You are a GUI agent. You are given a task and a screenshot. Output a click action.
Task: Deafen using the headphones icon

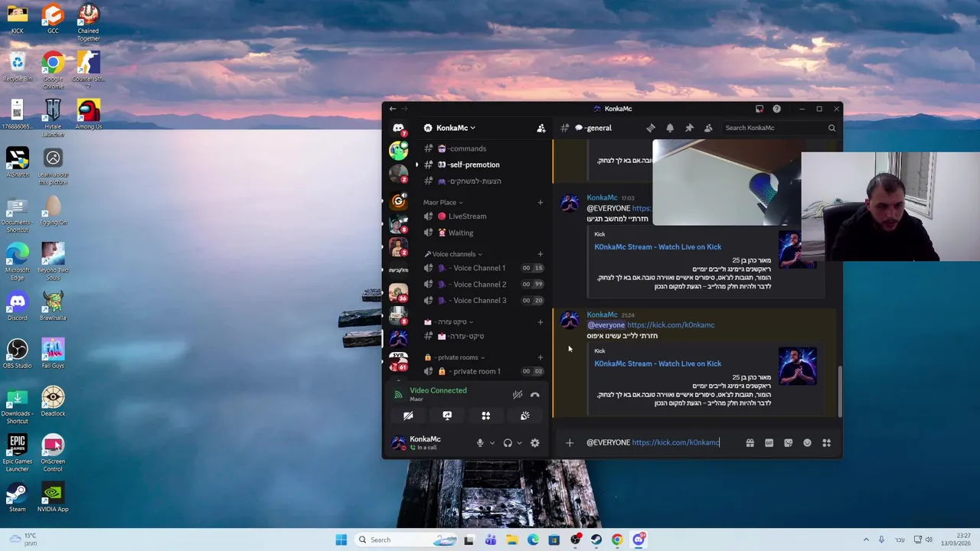508,443
